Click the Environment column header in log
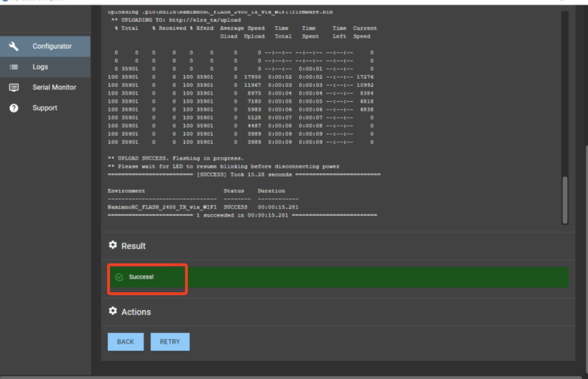The height and width of the screenshot is (379, 588). (x=127, y=191)
